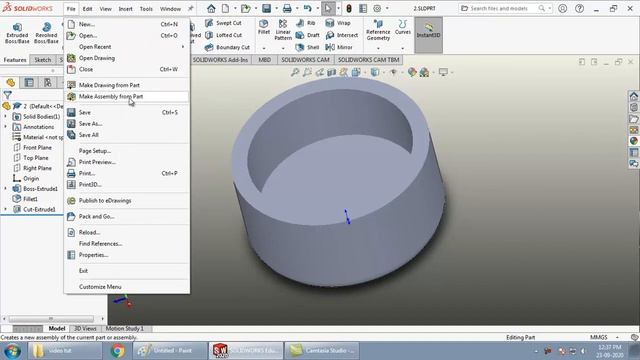The image size is (640, 360).
Task: Open dropdown arrow under Linear Pattern
Action: coord(283,49)
